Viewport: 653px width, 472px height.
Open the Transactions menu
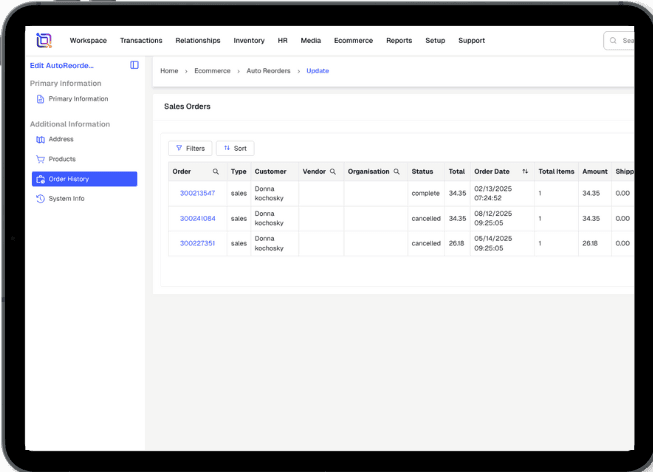pyautogui.click(x=141, y=41)
